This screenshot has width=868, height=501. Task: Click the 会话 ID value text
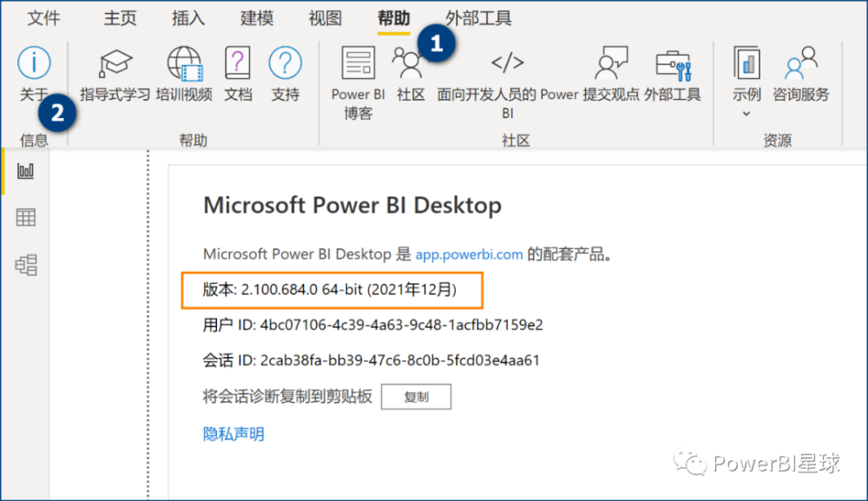(399, 360)
